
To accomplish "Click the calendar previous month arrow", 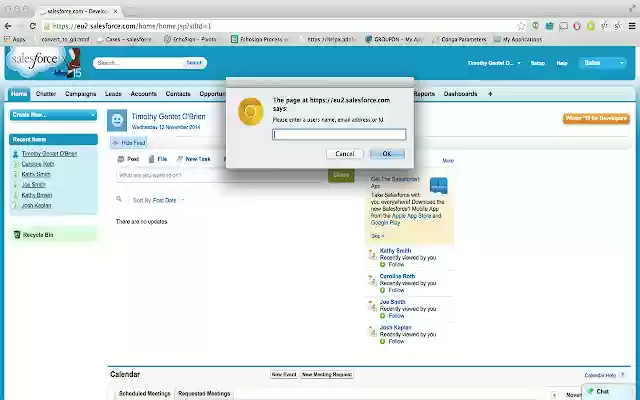I will tap(554, 395).
